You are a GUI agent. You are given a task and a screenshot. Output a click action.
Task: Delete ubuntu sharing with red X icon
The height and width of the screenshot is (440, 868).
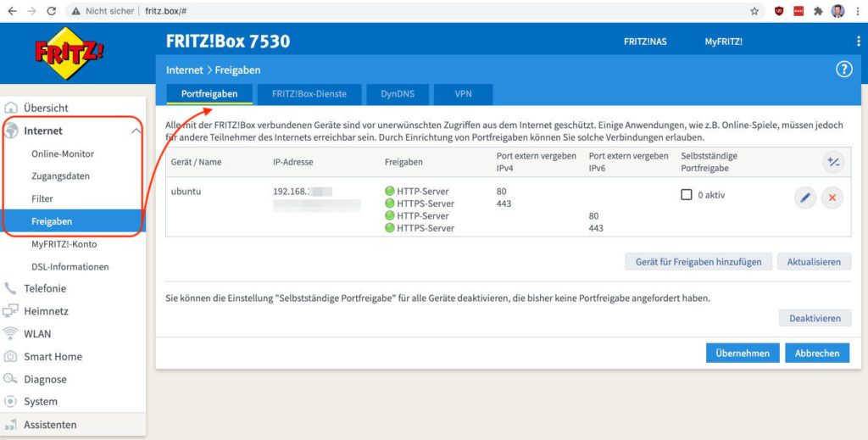(x=832, y=198)
